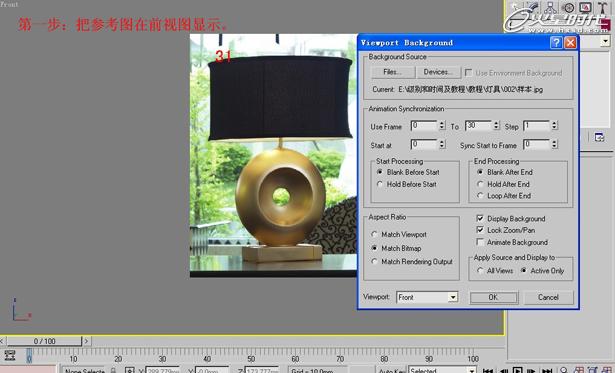Viewport: 615px width, 373px height.
Task: Click Sync Start to Frame input field
Action: 537,144
